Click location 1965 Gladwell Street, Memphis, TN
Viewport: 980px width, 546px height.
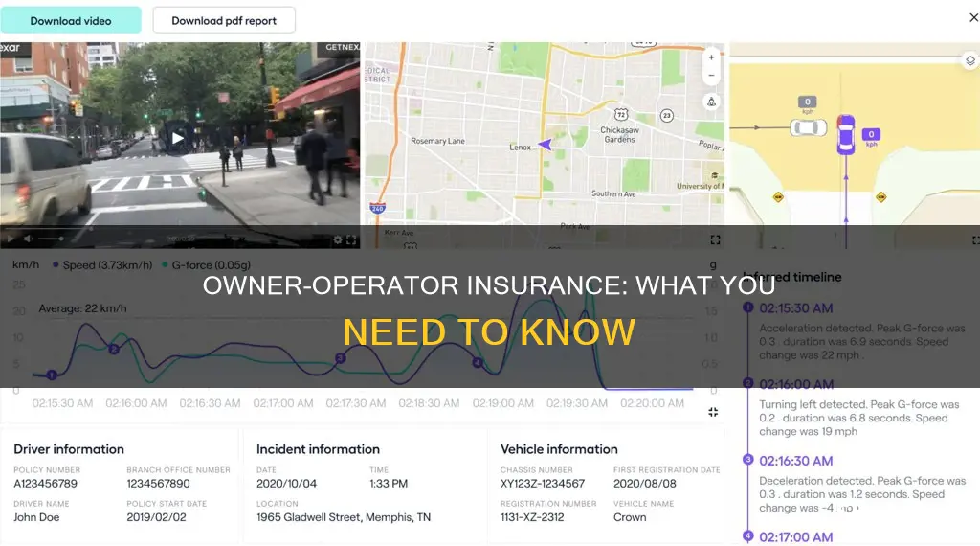344,517
